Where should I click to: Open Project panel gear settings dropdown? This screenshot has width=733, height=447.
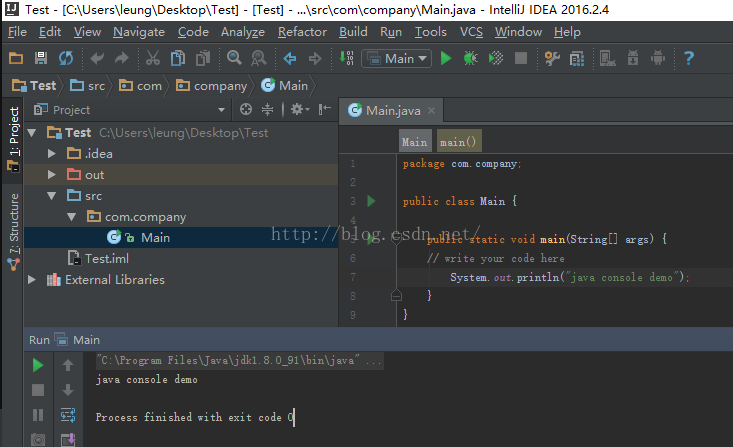(x=300, y=109)
